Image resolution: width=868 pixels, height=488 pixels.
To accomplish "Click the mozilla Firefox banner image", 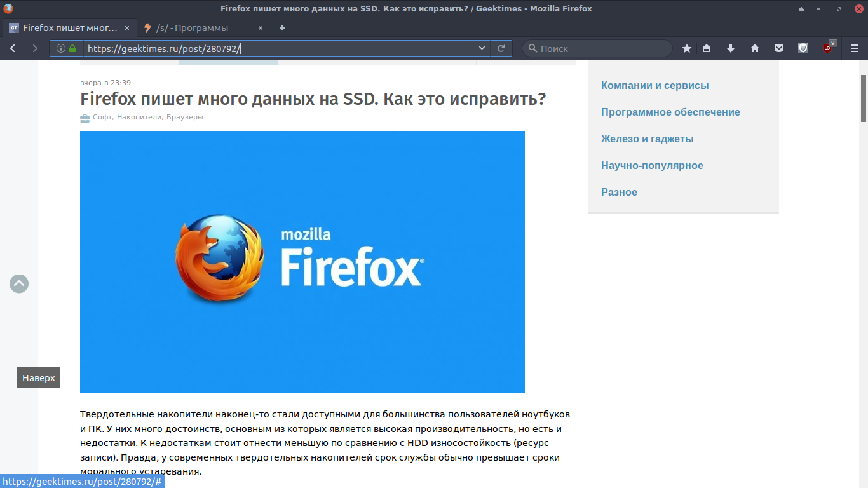I will 302,262.
